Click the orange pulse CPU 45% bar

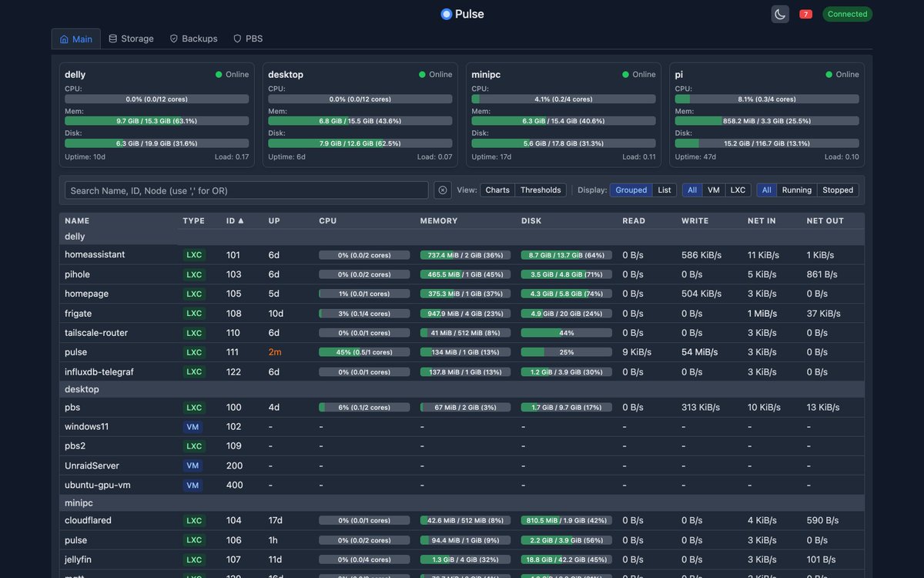tap(364, 352)
